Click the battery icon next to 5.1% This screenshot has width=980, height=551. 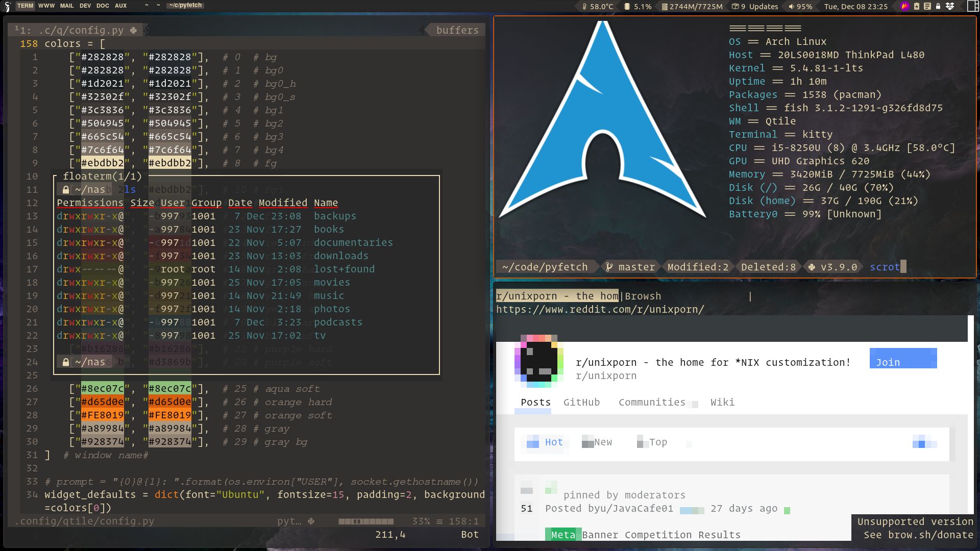(x=627, y=7)
